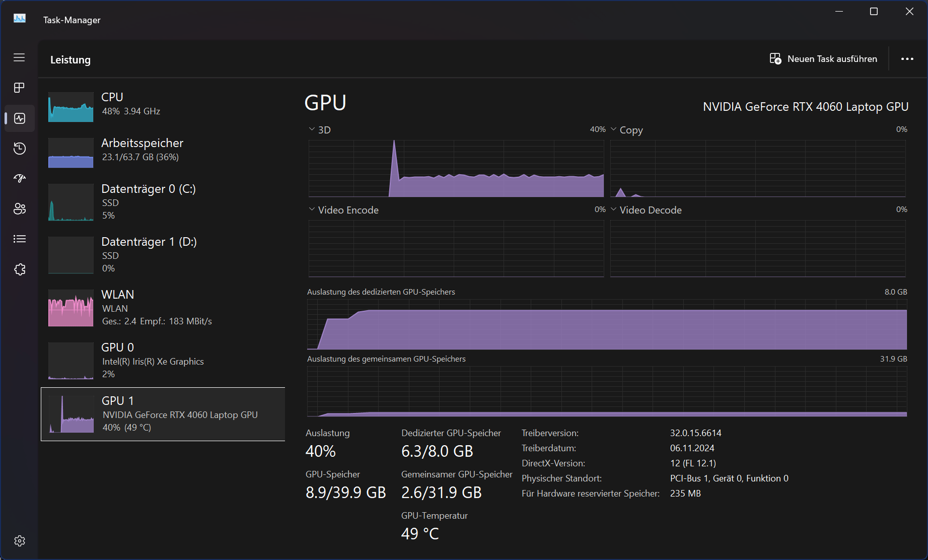The width and height of the screenshot is (928, 560).
Task: Open the Services page icon
Action: click(x=19, y=269)
